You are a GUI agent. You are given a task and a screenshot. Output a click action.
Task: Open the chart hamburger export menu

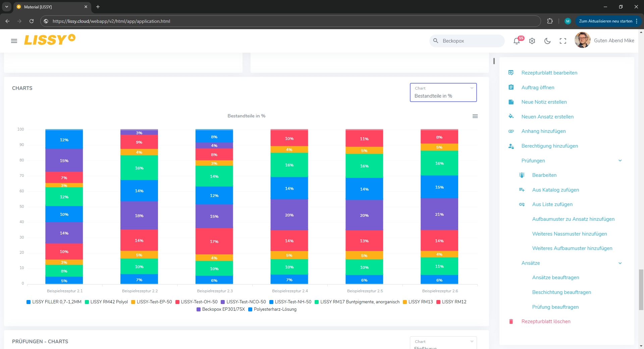[475, 116]
